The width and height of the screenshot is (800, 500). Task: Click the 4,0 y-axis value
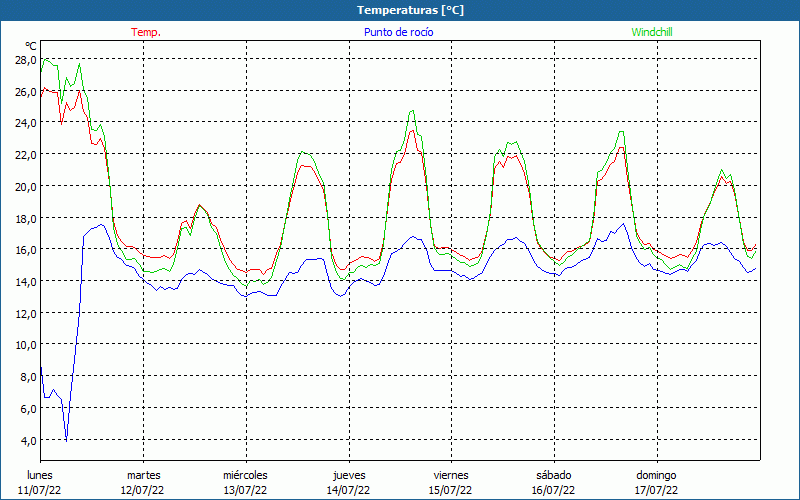click(28, 440)
